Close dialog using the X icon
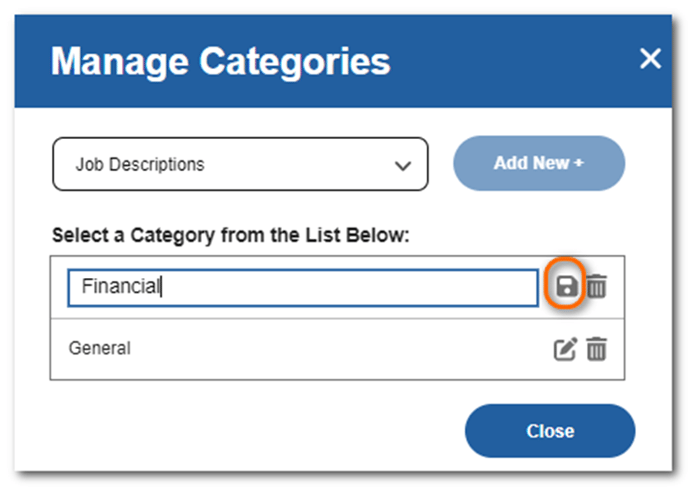The height and width of the screenshot is (487, 688). click(650, 59)
